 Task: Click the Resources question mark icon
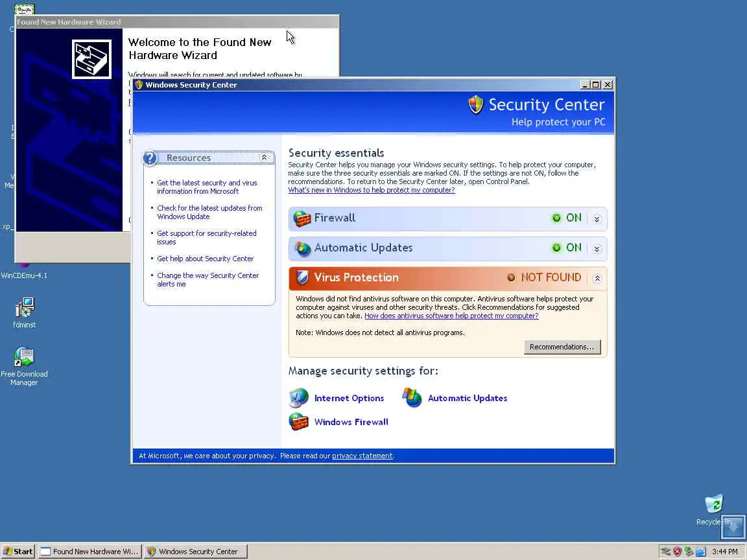click(150, 158)
